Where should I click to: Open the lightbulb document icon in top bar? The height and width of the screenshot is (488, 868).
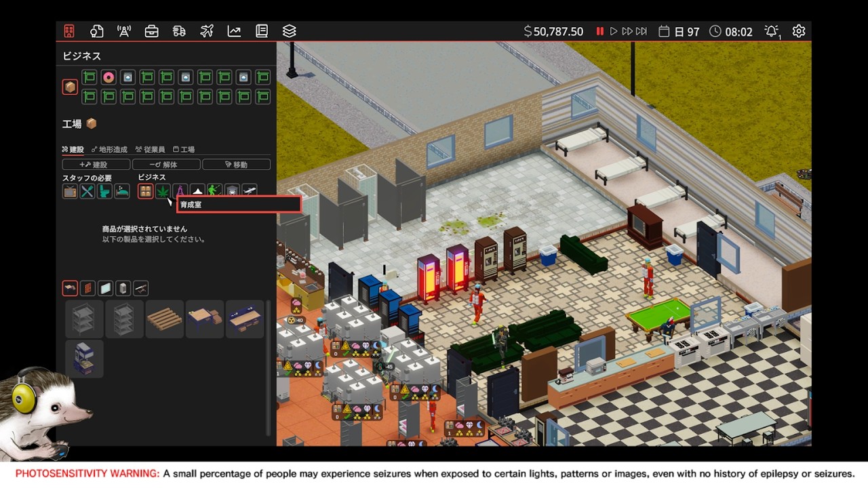tap(96, 31)
